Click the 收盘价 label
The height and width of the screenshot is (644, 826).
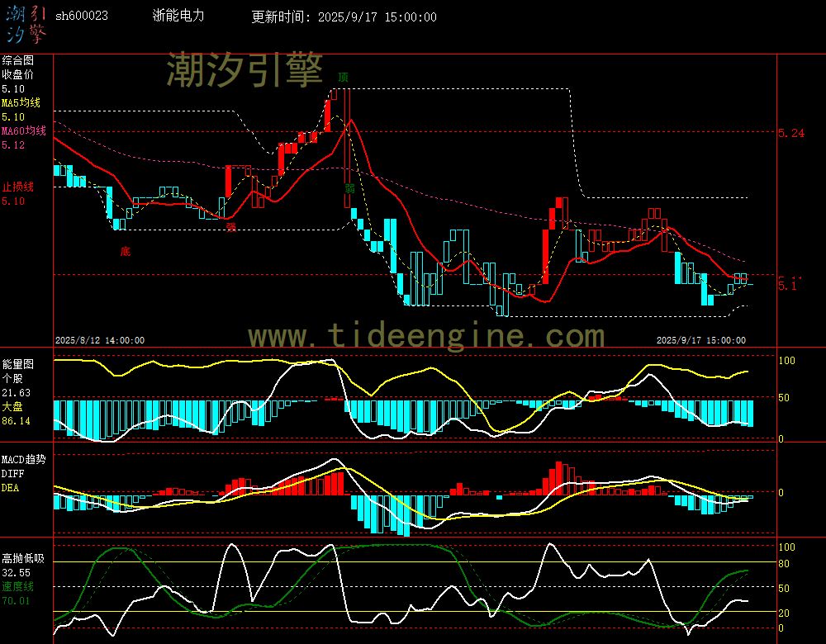tap(17, 75)
